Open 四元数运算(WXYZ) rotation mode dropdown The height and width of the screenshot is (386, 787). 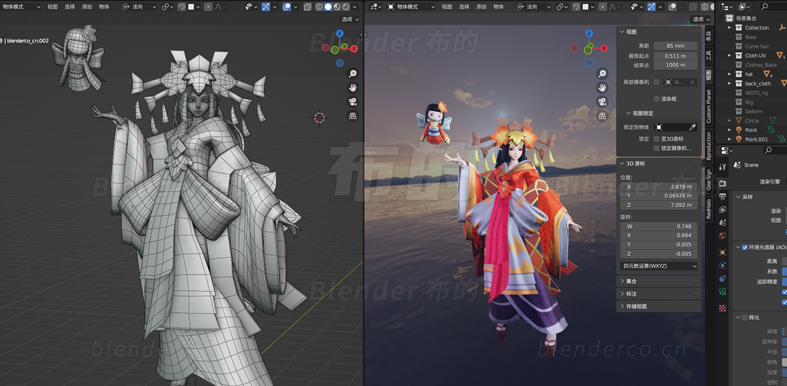[660, 266]
